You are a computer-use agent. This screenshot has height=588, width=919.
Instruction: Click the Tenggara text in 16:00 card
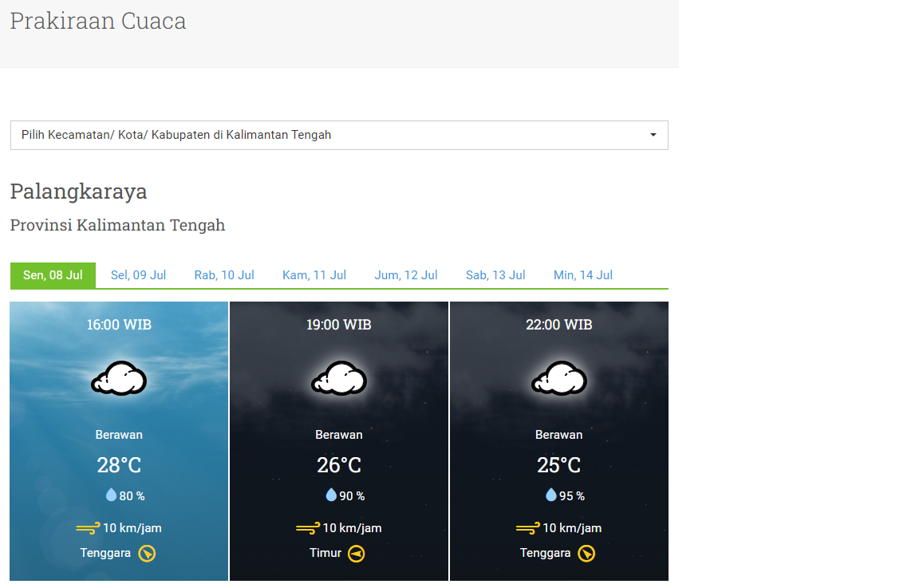pyautogui.click(x=105, y=554)
